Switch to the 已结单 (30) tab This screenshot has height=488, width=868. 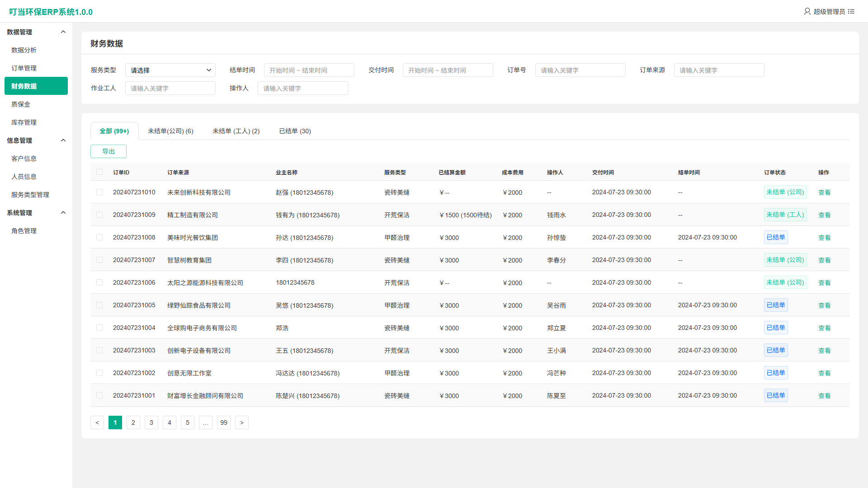pos(295,131)
